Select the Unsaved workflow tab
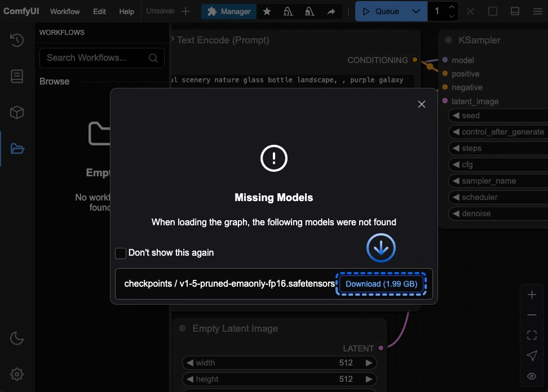This screenshot has width=548, height=392. point(160,11)
